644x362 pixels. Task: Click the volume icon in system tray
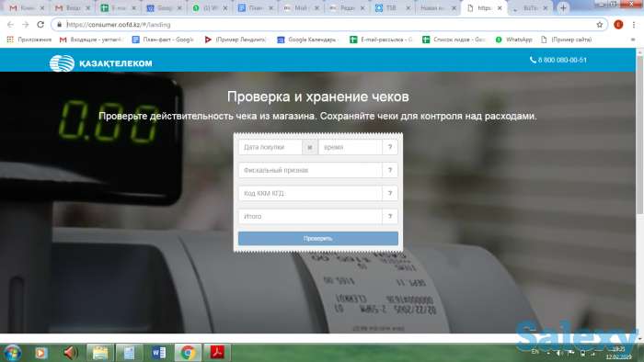[559, 353]
